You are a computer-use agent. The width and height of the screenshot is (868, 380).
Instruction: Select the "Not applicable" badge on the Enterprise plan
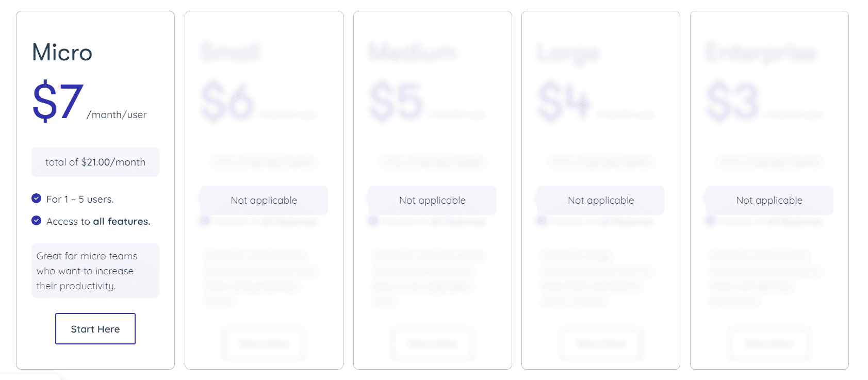point(769,200)
